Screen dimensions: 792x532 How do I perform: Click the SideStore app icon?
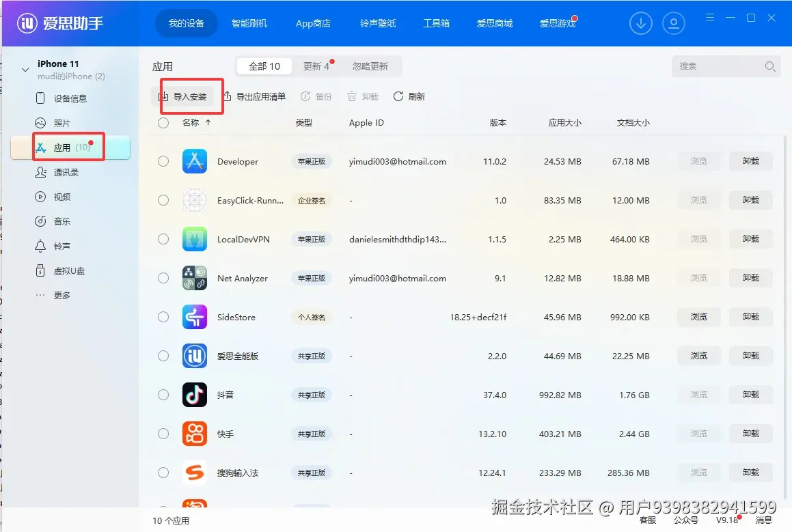click(x=195, y=317)
